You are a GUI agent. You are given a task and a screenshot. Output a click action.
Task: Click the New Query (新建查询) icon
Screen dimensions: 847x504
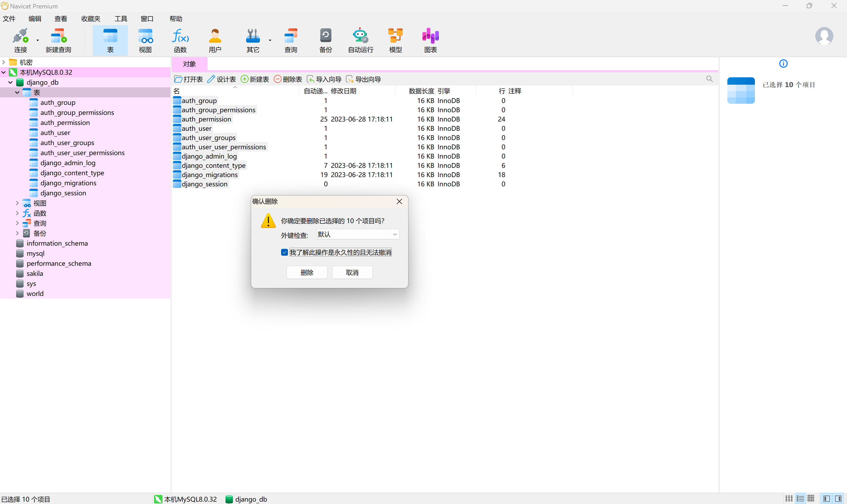click(x=58, y=40)
